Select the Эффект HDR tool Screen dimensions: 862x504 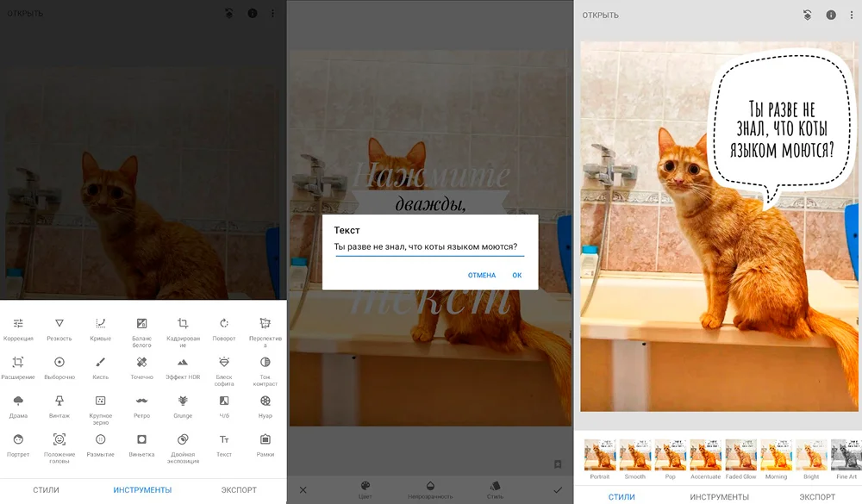(183, 363)
